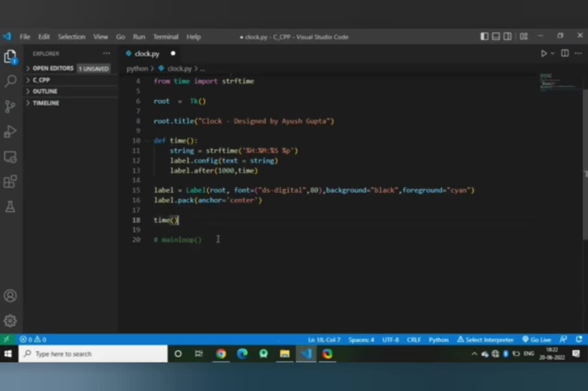Click Go Live in status bar
This screenshot has width=588, height=391.
(x=536, y=339)
